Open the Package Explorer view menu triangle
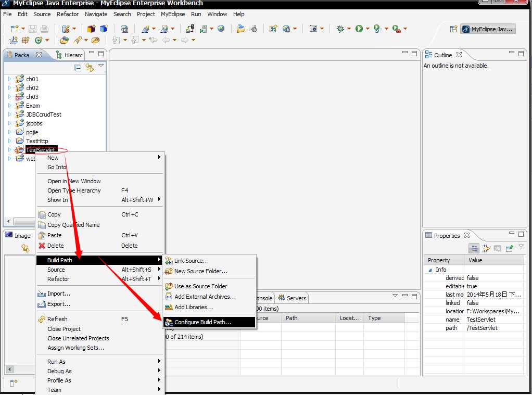This screenshot has width=532, height=395. [101, 65]
